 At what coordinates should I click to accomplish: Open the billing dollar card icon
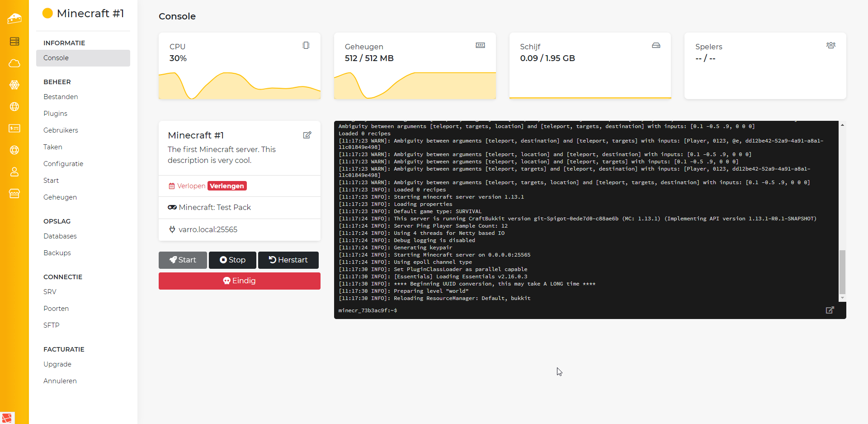[x=14, y=129]
